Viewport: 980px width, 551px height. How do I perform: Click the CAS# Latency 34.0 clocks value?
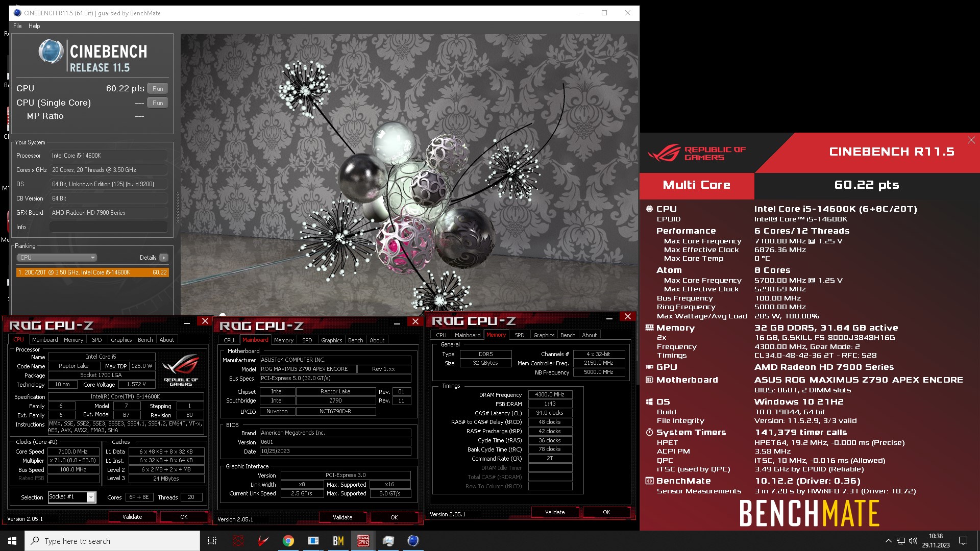click(x=550, y=413)
